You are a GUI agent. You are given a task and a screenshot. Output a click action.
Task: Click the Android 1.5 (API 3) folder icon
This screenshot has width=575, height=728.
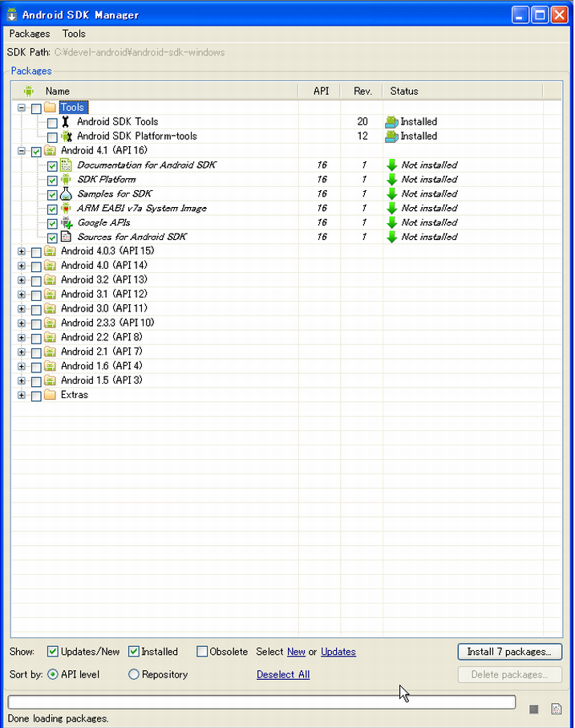point(50,380)
